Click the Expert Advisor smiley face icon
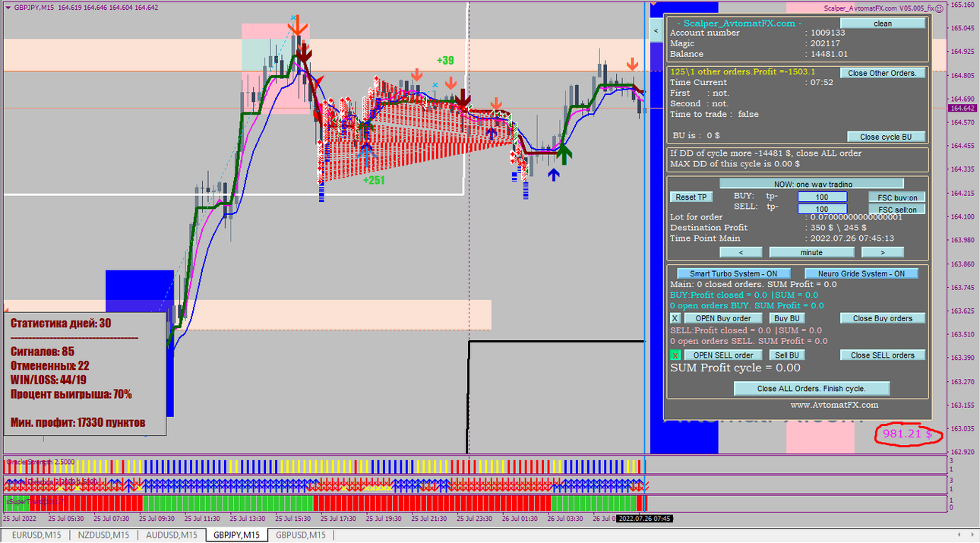The width and height of the screenshot is (980, 543). [x=939, y=8]
